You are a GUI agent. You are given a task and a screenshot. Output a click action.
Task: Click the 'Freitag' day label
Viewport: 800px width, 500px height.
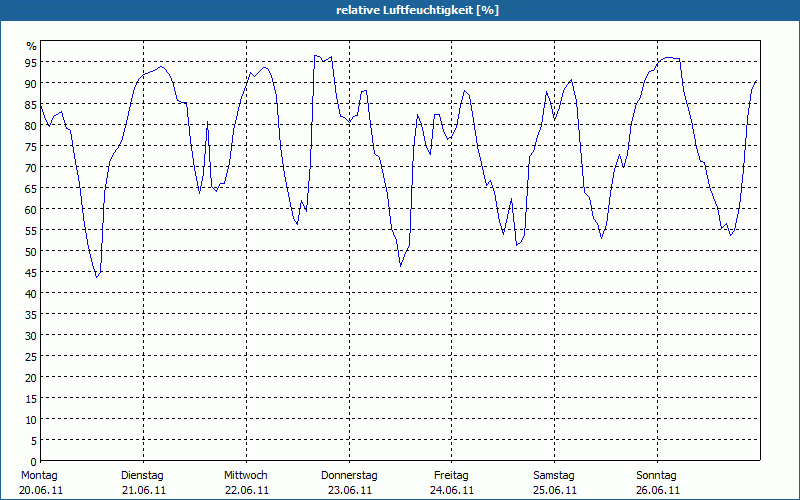451,476
